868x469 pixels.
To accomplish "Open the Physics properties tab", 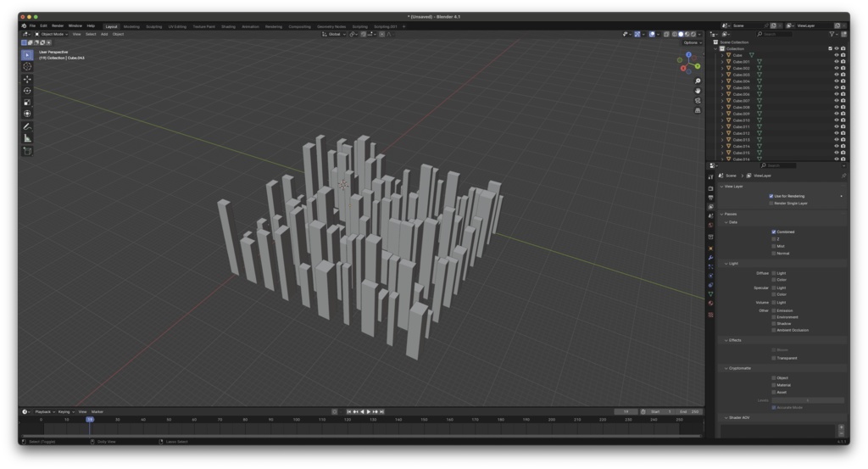I will 711,276.
